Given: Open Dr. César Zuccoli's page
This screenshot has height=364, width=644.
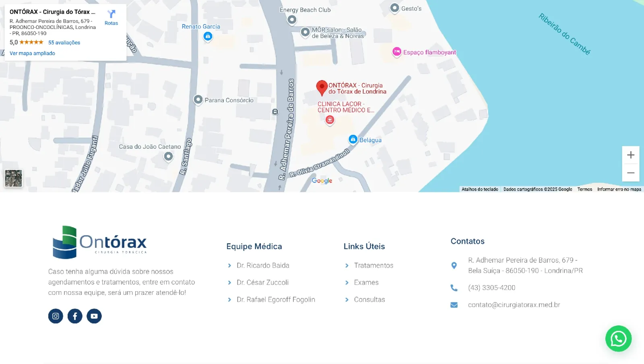Looking at the screenshot, I should tap(262, 282).
